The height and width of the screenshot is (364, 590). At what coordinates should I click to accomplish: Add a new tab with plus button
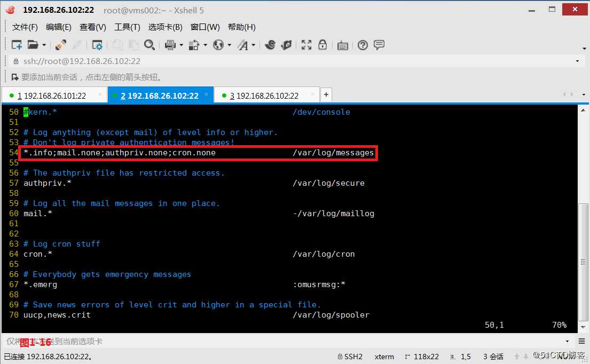coord(326,95)
